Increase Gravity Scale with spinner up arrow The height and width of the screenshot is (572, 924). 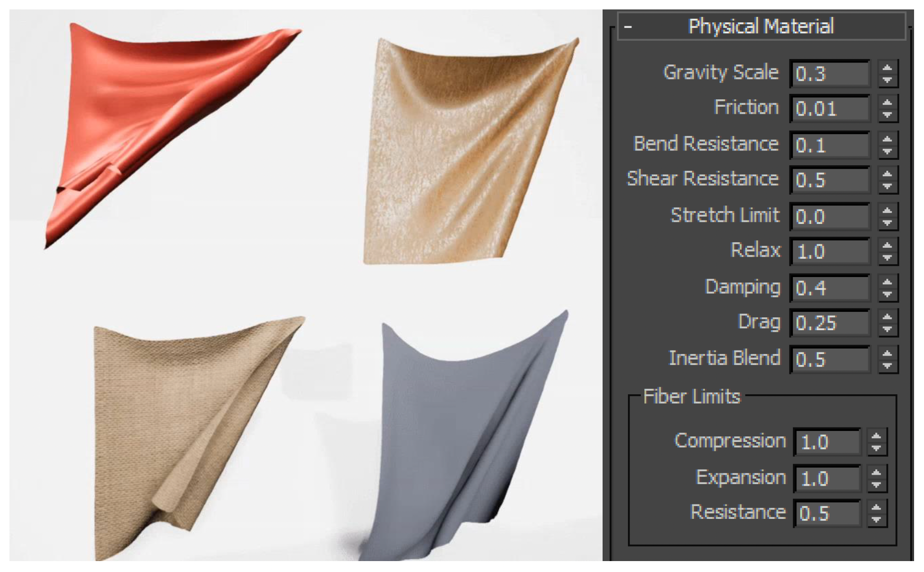[x=887, y=68]
